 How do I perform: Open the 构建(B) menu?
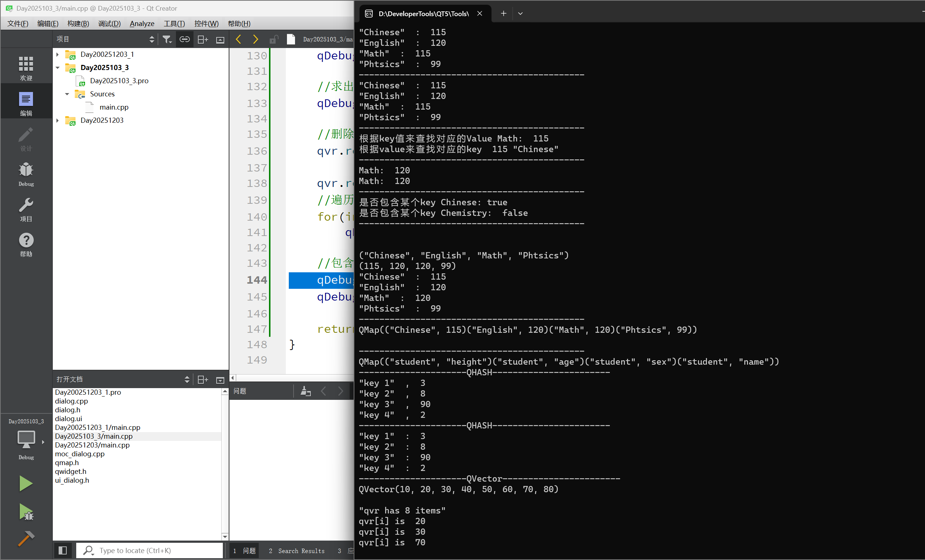point(78,24)
